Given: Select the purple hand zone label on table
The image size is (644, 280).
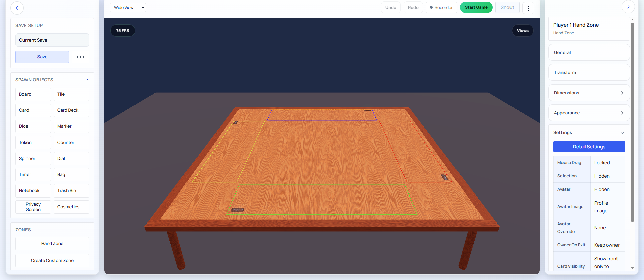Looking at the screenshot, I should pos(368,110).
